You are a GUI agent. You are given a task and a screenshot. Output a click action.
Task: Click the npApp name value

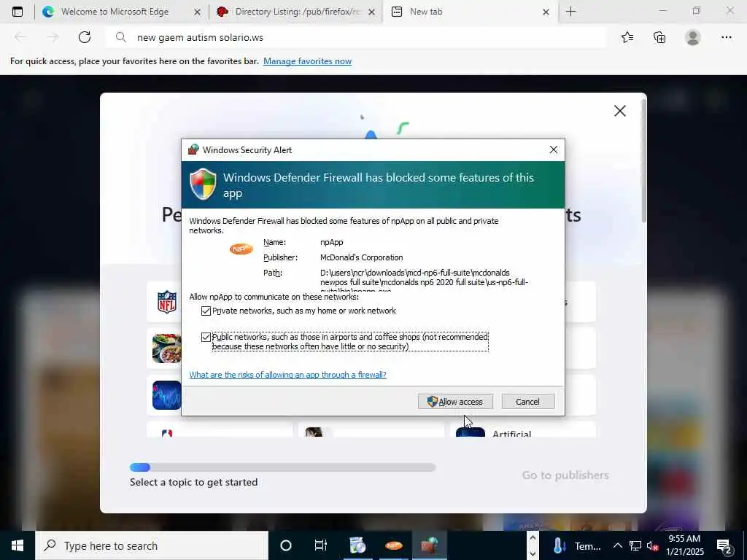(332, 242)
